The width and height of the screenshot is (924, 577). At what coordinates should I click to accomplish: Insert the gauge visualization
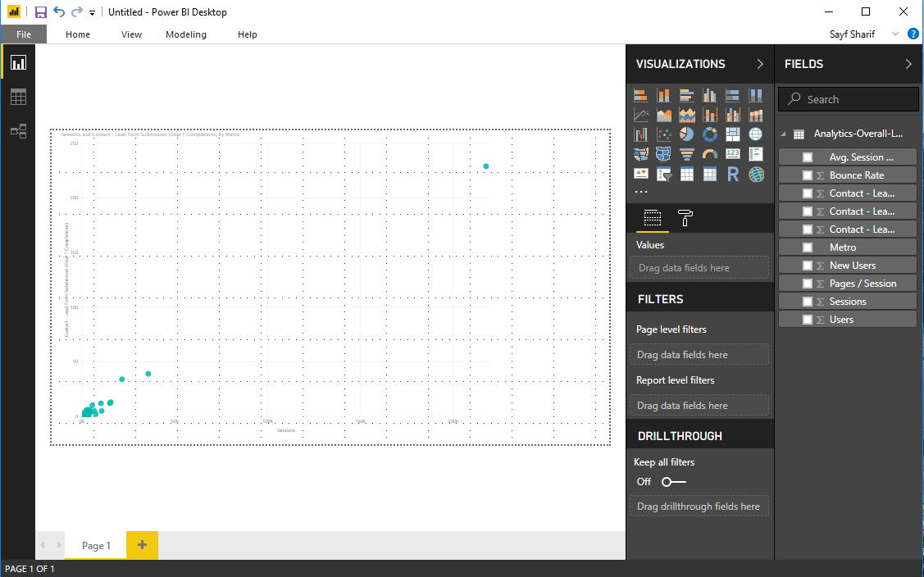(x=710, y=154)
